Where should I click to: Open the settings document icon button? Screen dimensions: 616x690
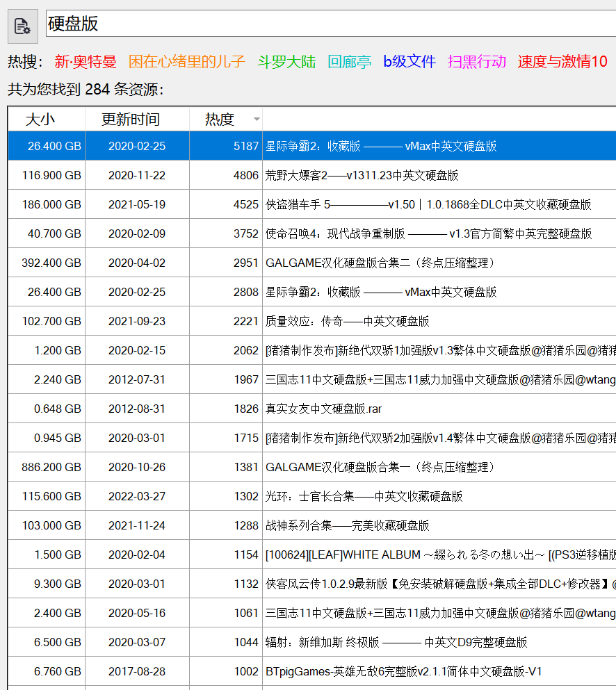[x=23, y=26]
